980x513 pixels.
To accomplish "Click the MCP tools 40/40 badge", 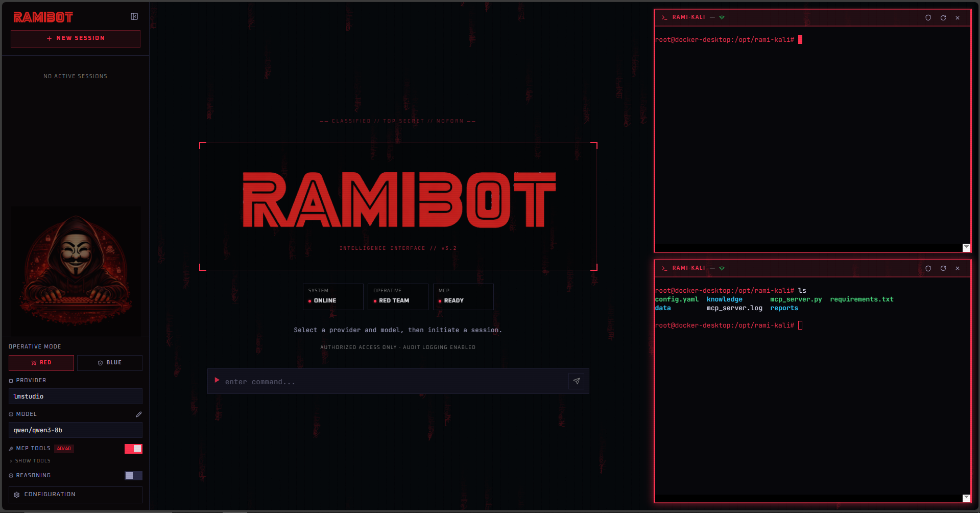I will (64, 449).
